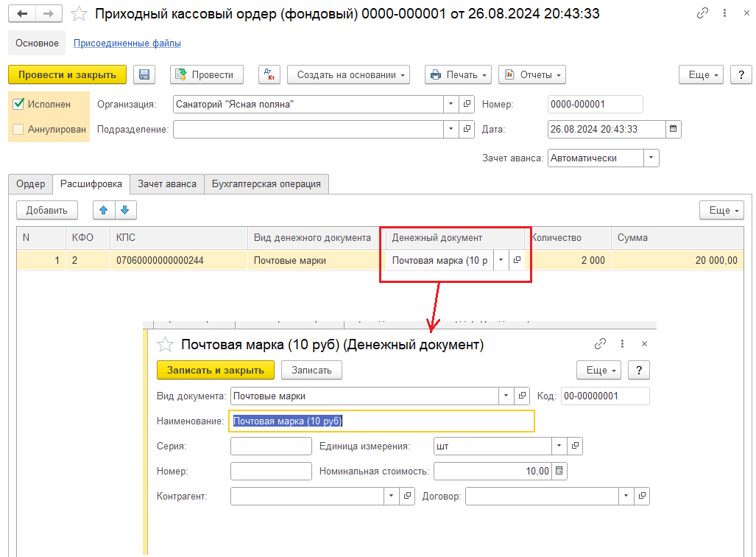This screenshot has width=756, height=557.
Task: Go back with the left arrow button
Action: click(x=21, y=13)
